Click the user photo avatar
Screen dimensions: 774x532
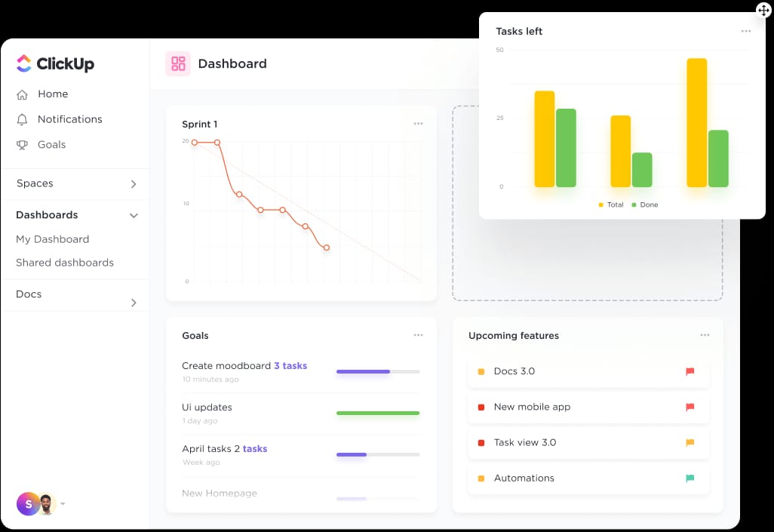tap(47, 504)
